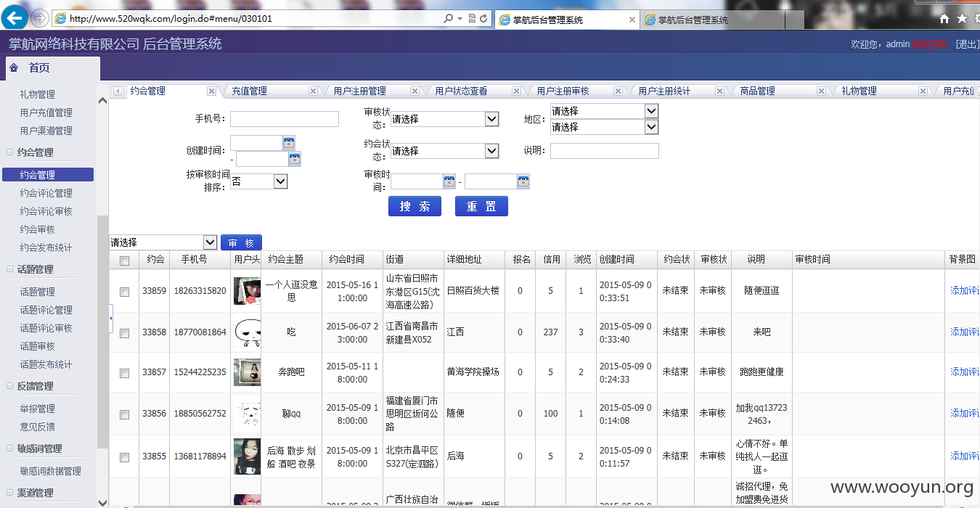Open calendar picker for 审核时间 end date
Image resolution: width=980 pixels, height=508 pixels.
coord(523,181)
